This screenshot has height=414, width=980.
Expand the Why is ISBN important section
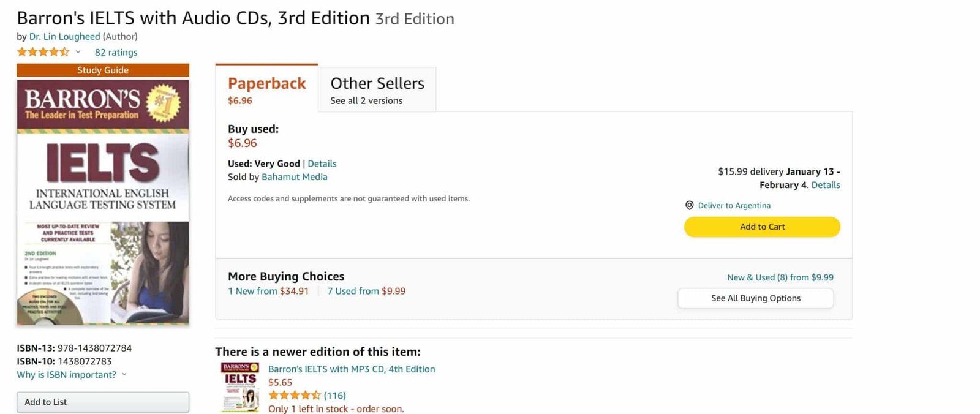tap(67, 374)
